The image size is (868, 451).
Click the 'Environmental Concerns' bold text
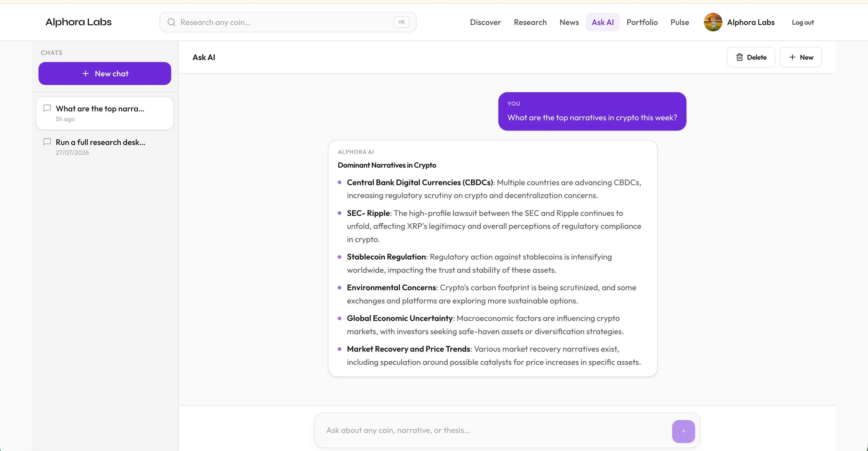tap(391, 287)
